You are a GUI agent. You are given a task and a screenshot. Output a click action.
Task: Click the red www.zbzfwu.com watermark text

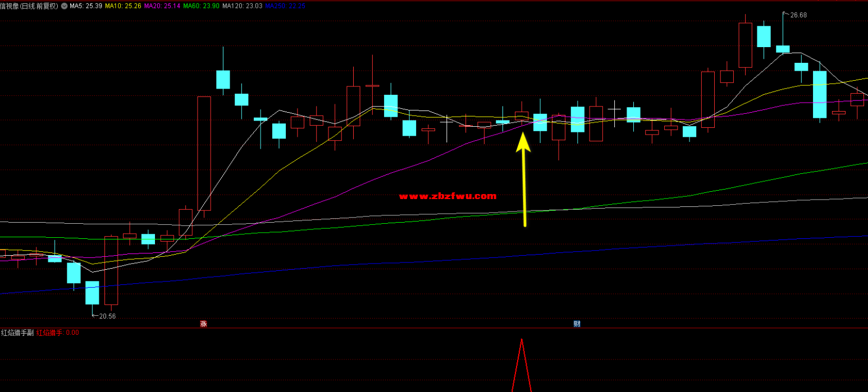coord(447,196)
